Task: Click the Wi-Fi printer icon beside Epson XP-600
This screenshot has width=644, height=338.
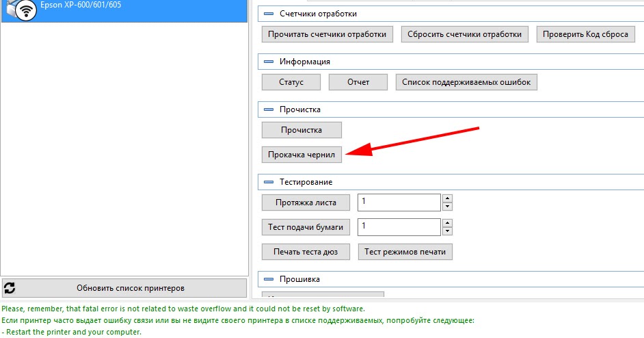Action: click(x=22, y=10)
